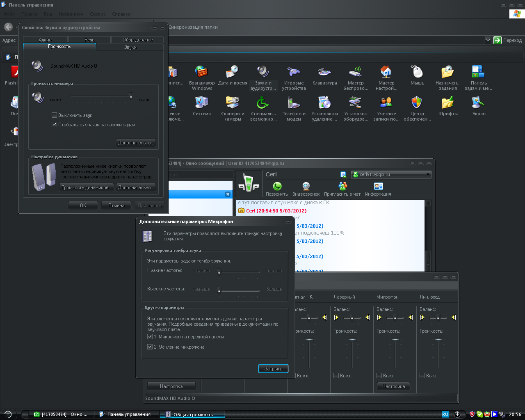Image resolution: width=525 pixels, height=420 pixels.
Task: Click contact Information icon in QIP
Action: point(378,189)
